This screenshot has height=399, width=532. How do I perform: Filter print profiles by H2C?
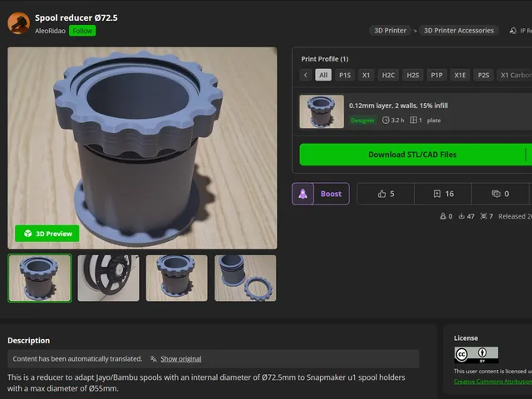388,75
